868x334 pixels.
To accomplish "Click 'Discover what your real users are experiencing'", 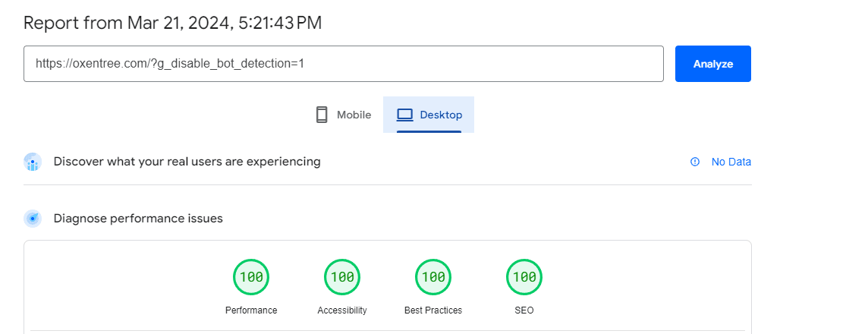I will [x=187, y=162].
